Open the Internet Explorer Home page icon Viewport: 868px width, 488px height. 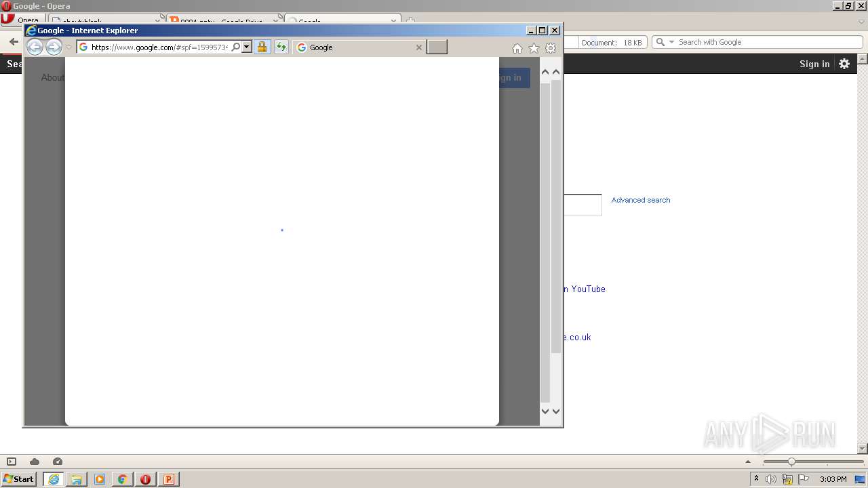[517, 48]
